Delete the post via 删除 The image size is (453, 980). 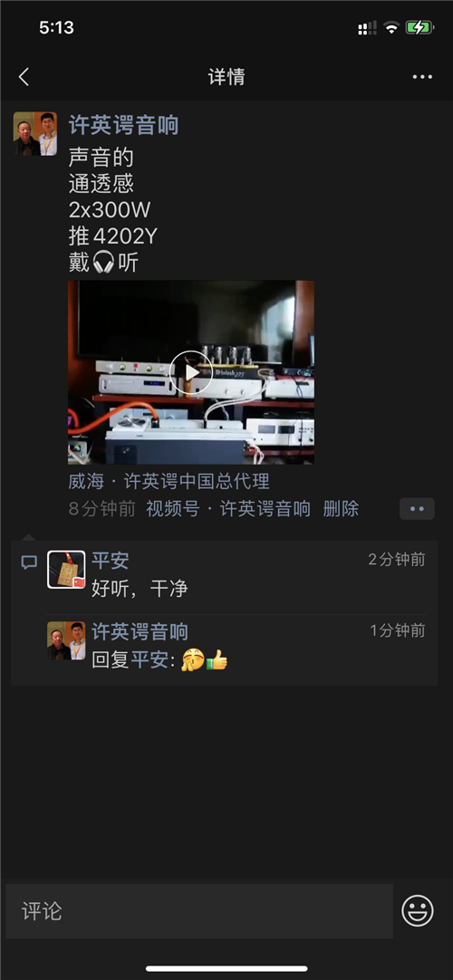tap(341, 509)
